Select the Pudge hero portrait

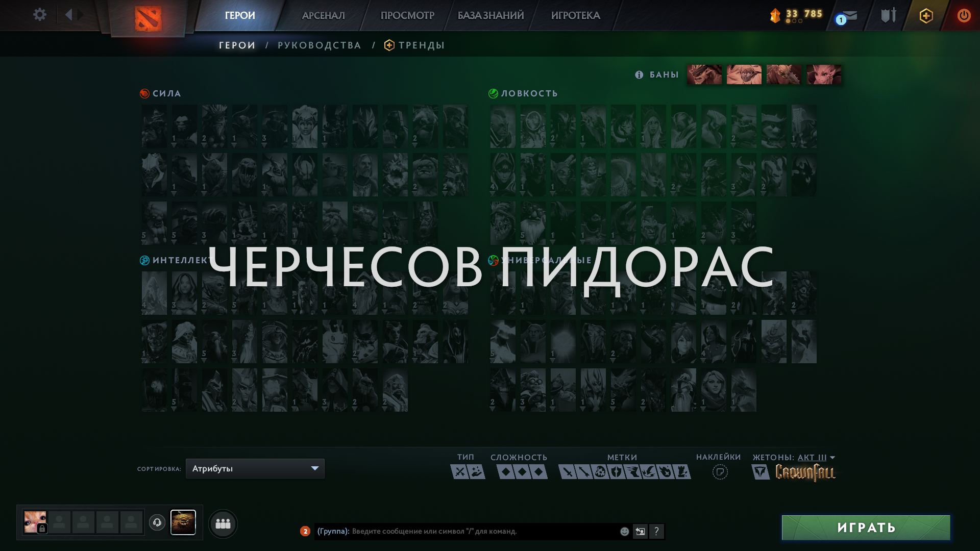(425, 175)
